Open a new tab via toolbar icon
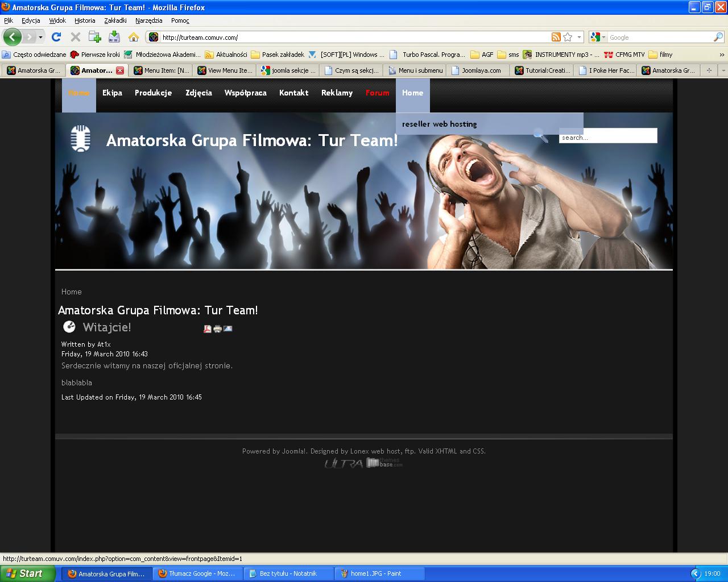728x582 pixels. coord(94,37)
